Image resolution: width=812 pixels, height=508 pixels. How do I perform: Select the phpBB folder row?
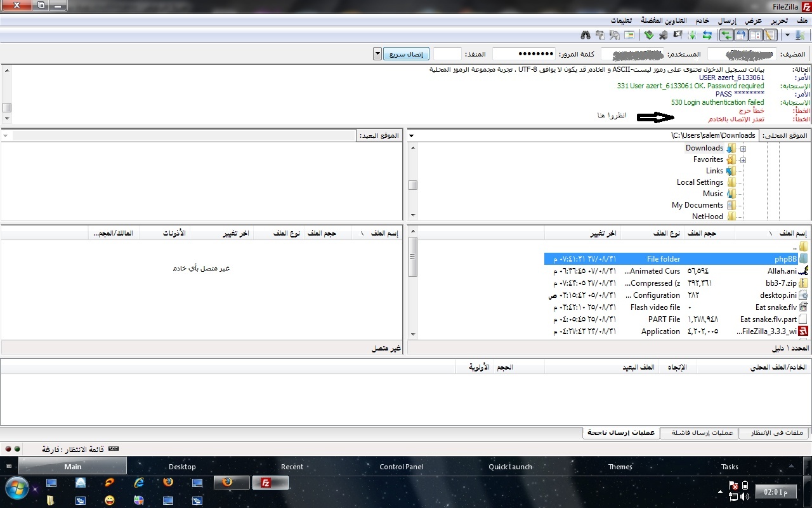point(676,259)
